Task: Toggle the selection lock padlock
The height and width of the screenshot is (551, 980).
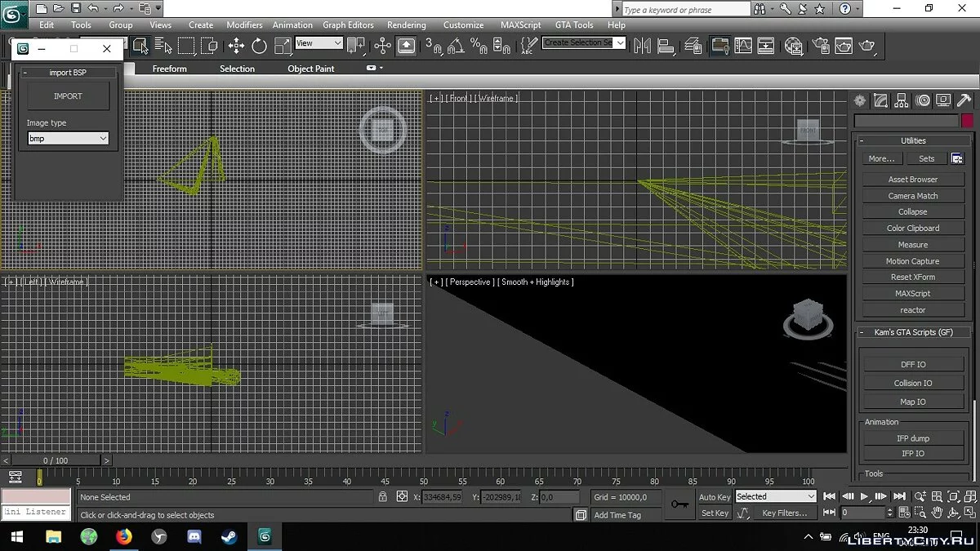Action: [x=382, y=496]
